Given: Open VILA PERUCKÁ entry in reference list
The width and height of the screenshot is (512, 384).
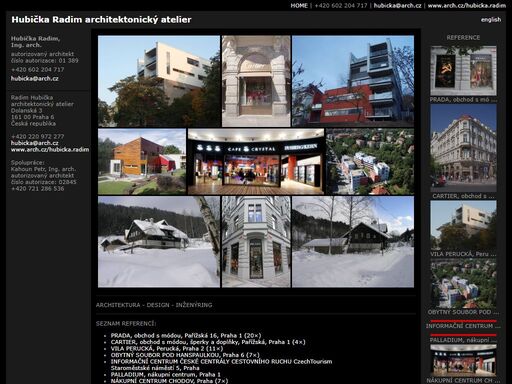Looking at the screenshot, I should coord(167,348).
